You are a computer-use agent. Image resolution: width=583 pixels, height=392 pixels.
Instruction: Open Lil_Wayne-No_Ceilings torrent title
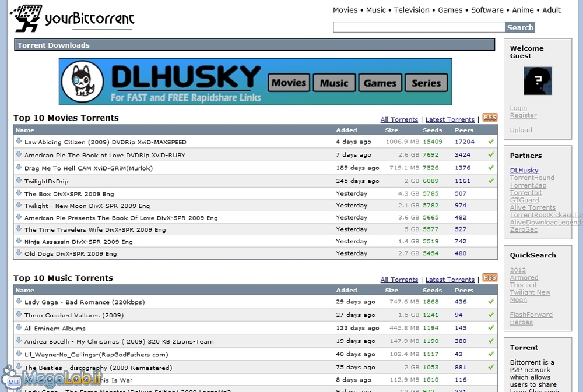point(96,355)
